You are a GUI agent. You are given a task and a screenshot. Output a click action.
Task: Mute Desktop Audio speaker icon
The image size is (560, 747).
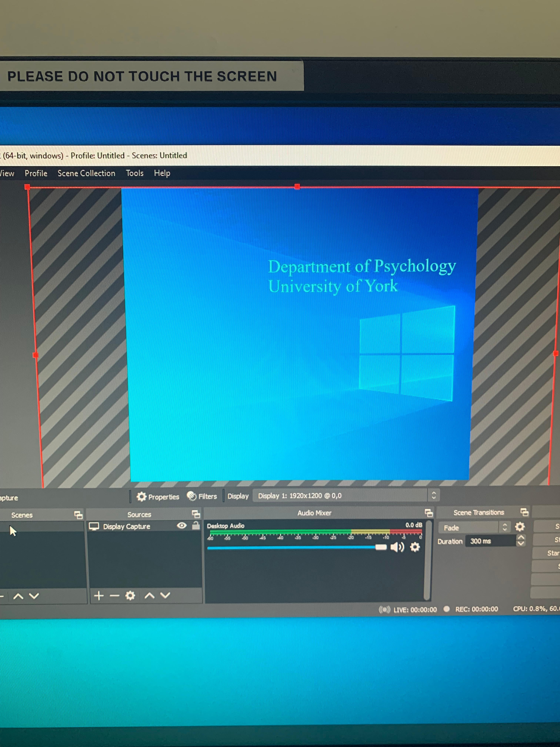(397, 547)
